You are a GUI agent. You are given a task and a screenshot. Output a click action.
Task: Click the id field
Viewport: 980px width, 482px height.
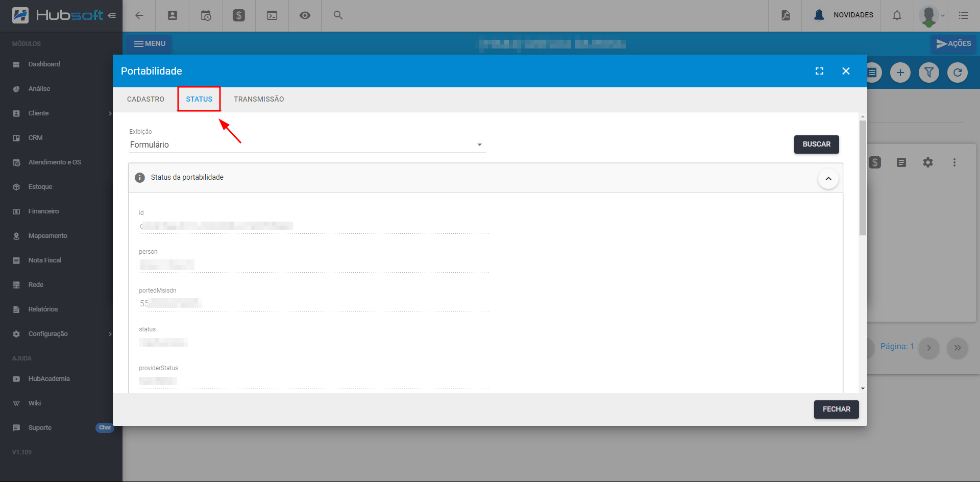pos(313,226)
